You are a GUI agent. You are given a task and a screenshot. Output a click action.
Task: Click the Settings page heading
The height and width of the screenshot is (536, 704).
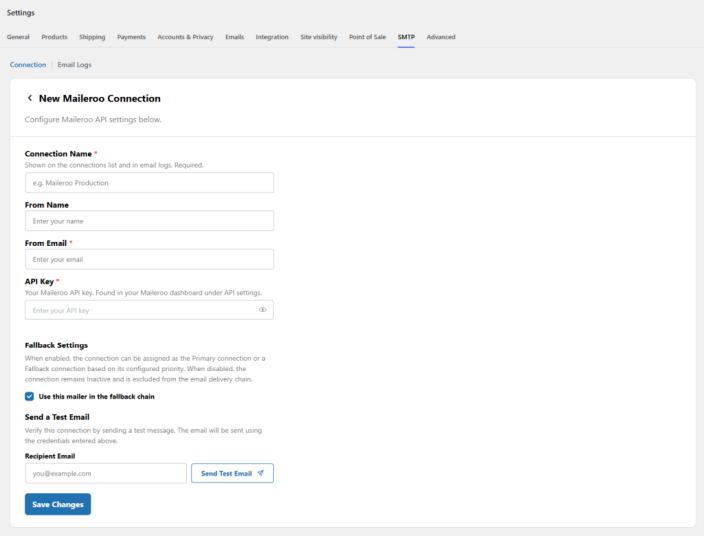pos(21,13)
